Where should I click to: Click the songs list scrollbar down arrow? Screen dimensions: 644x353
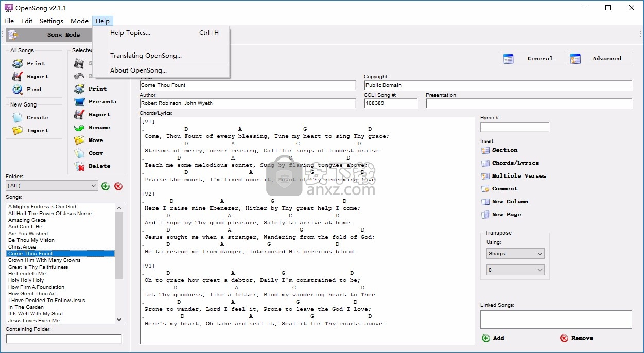coord(119,320)
